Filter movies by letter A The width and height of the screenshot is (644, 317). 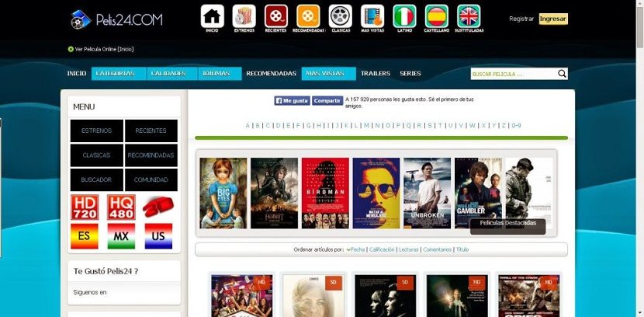pos(248,125)
